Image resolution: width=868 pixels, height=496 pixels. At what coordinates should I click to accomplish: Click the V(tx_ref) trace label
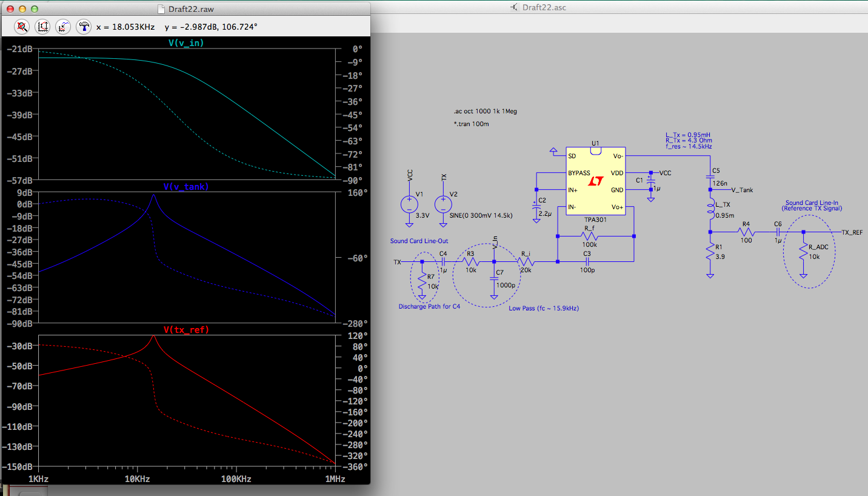(x=186, y=330)
